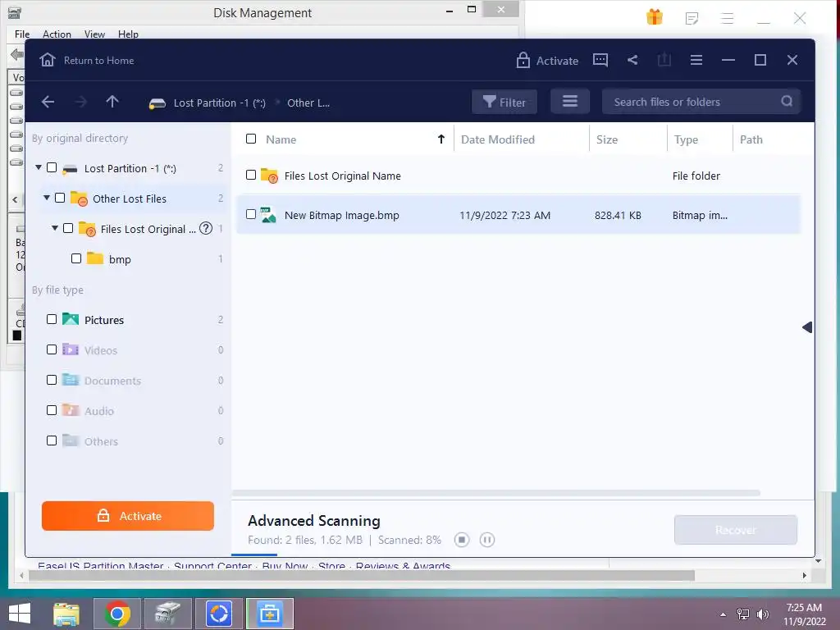The height and width of the screenshot is (630, 840).
Task: Pause the advanced scanning
Action: [x=487, y=540]
